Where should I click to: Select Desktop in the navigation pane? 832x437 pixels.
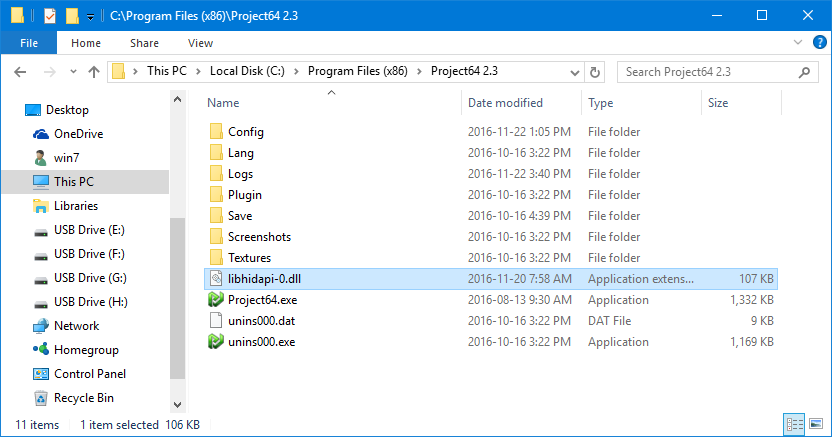[x=67, y=110]
